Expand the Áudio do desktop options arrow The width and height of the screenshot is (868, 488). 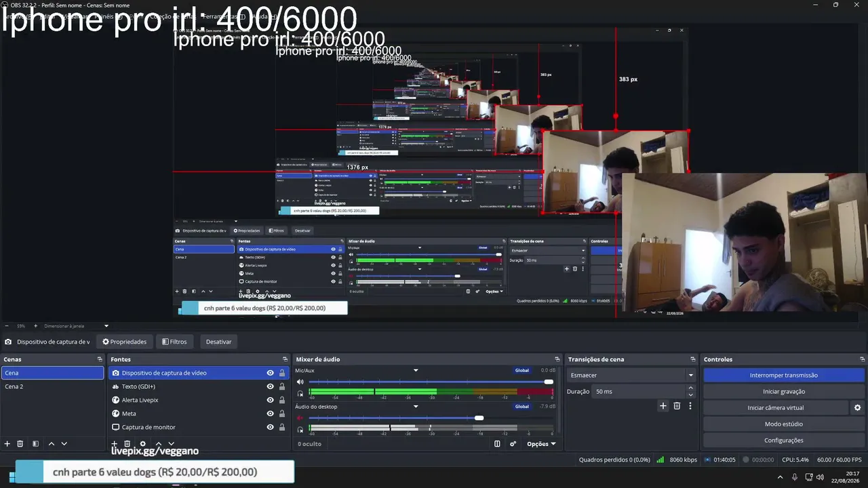point(416,407)
